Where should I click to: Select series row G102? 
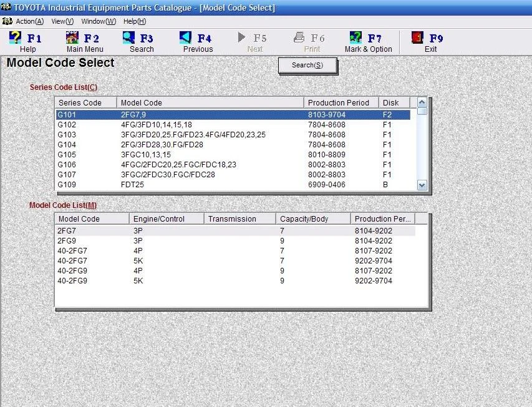[x=233, y=125]
